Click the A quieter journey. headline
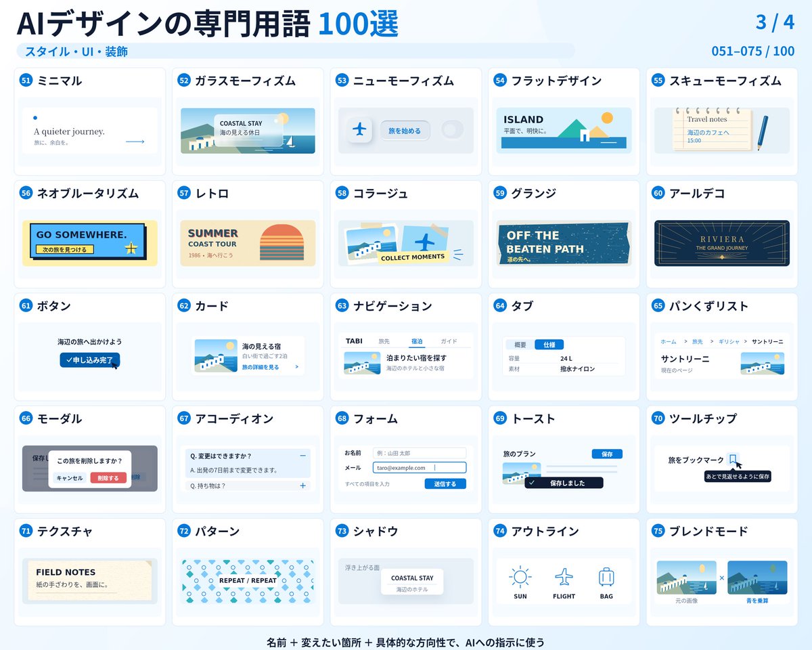Image resolution: width=812 pixels, height=650 pixels. tap(69, 131)
